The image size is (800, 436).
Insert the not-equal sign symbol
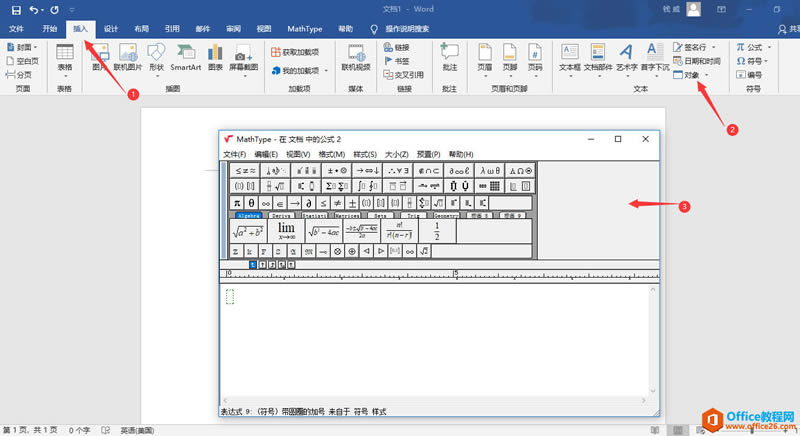coord(337,203)
